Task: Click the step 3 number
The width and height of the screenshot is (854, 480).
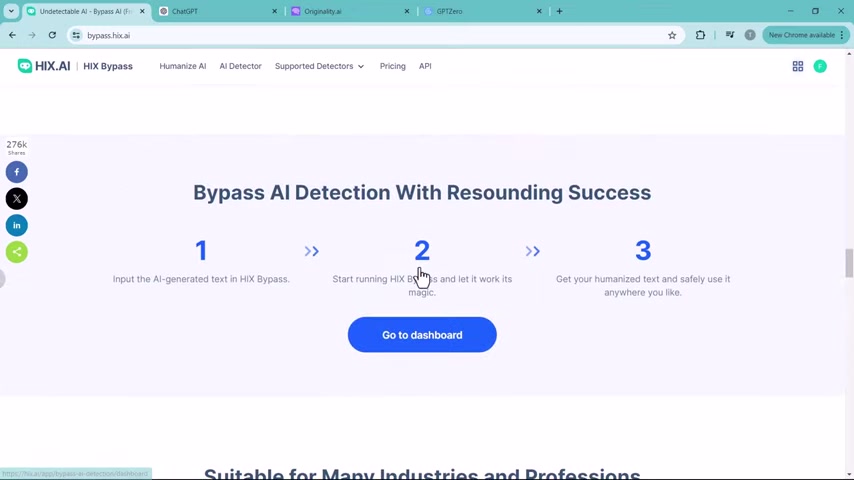Action: [x=643, y=251]
